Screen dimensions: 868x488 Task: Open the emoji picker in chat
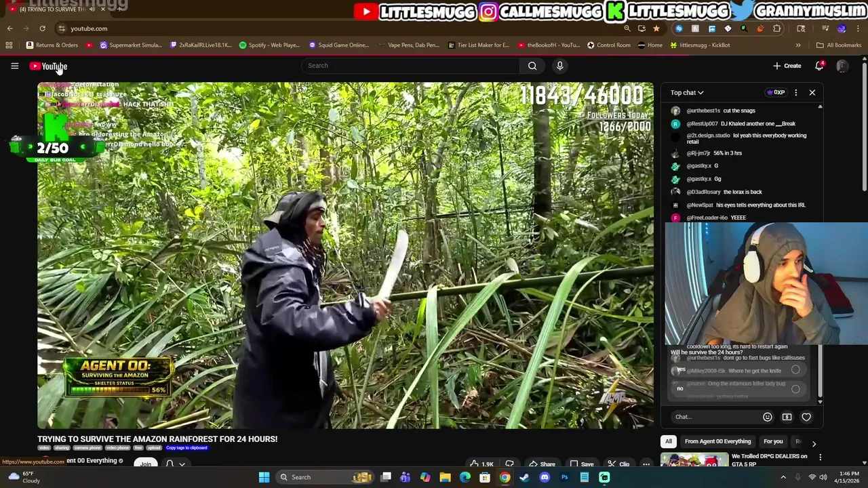click(767, 417)
